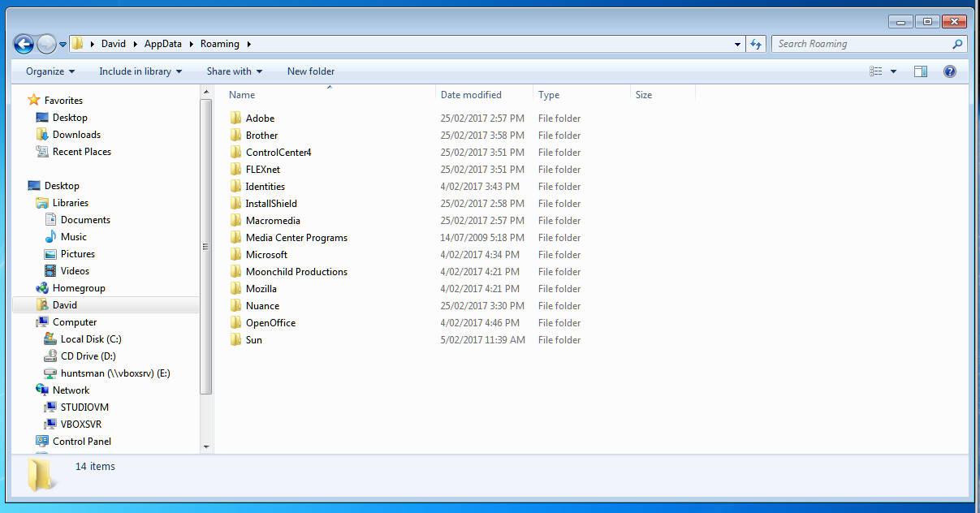Click the Homegroup icon in sidebar
The width and height of the screenshot is (980, 513).
[x=42, y=288]
